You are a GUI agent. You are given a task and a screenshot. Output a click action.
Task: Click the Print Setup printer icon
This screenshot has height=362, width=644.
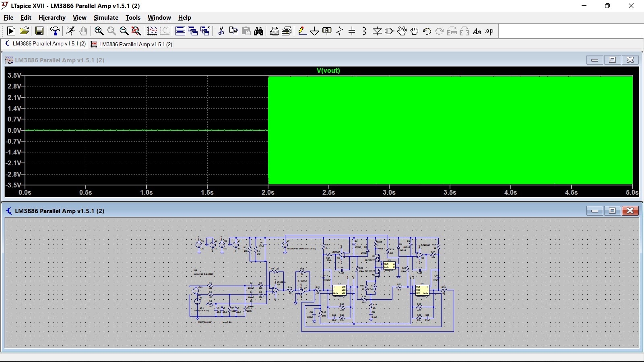tap(275, 31)
